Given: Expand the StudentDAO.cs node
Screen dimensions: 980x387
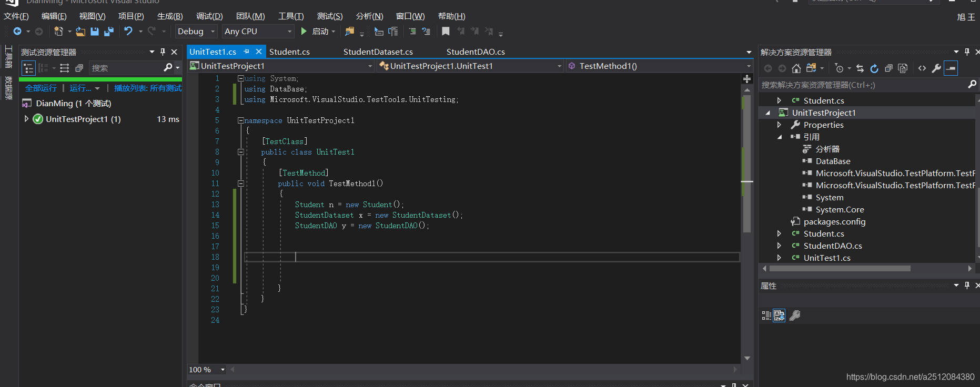Looking at the screenshot, I should (x=779, y=246).
